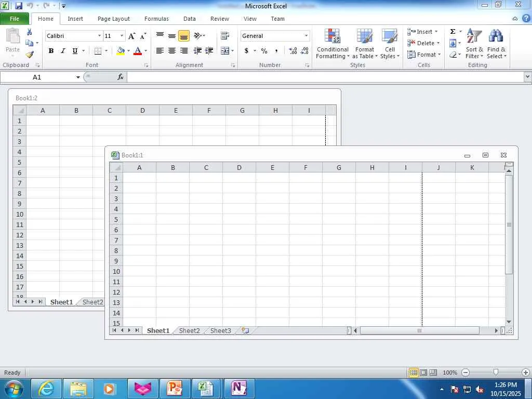This screenshot has height=399, width=532.
Task: Apply Percent Style icon
Action: point(264,51)
